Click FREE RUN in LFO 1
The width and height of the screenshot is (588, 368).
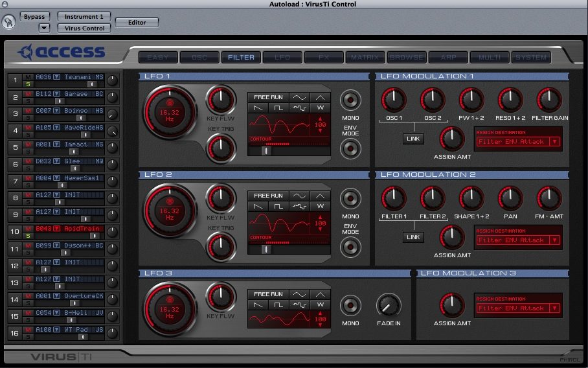tap(269, 97)
